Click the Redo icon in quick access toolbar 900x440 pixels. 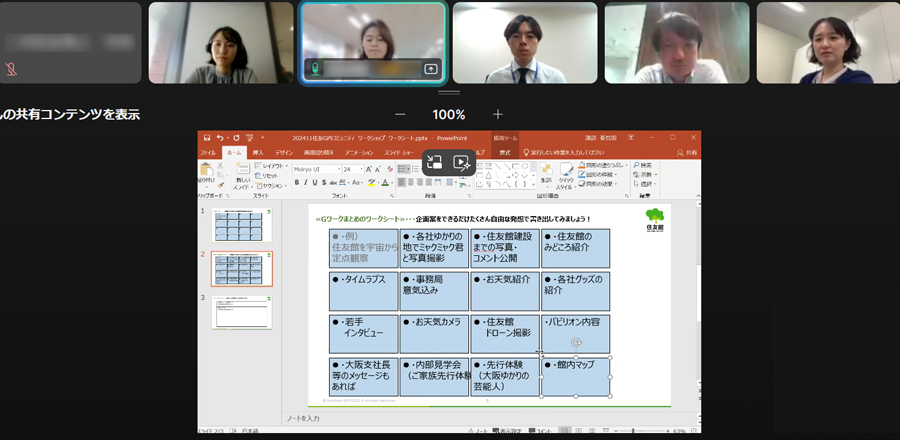236,138
